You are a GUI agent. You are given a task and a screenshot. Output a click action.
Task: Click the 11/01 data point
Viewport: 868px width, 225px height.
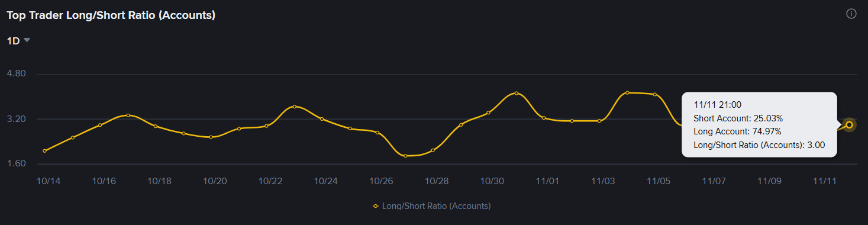click(544, 118)
